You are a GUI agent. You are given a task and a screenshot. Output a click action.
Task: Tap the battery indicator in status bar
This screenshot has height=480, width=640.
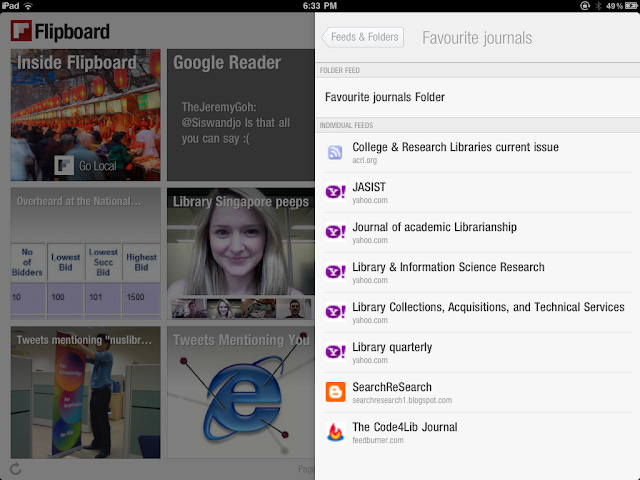[631, 6]
